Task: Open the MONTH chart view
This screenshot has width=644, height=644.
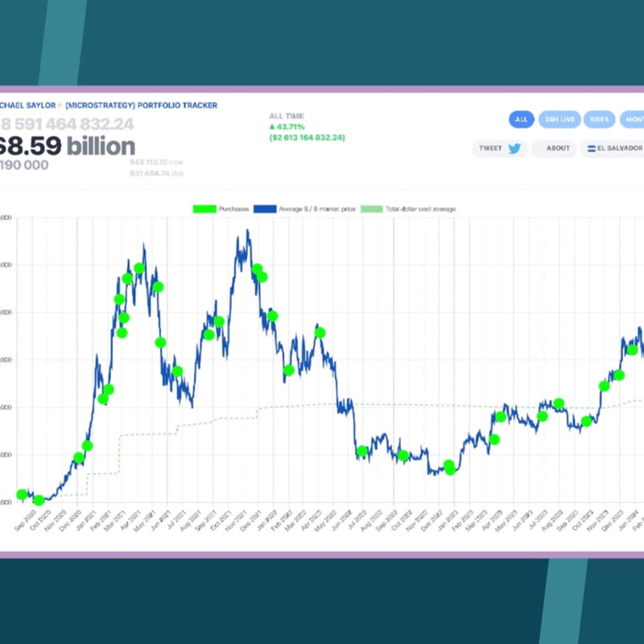Action: pos(635,119)
